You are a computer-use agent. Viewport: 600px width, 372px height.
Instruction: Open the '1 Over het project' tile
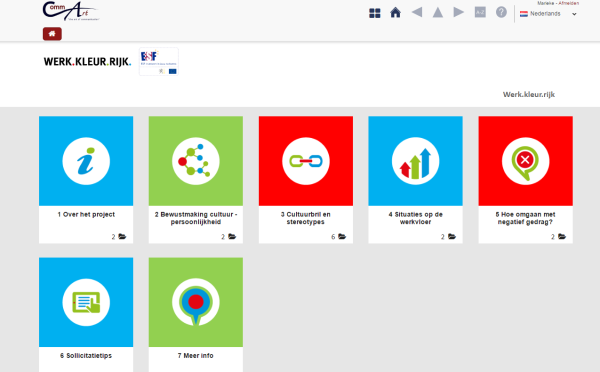pos(86,179)
